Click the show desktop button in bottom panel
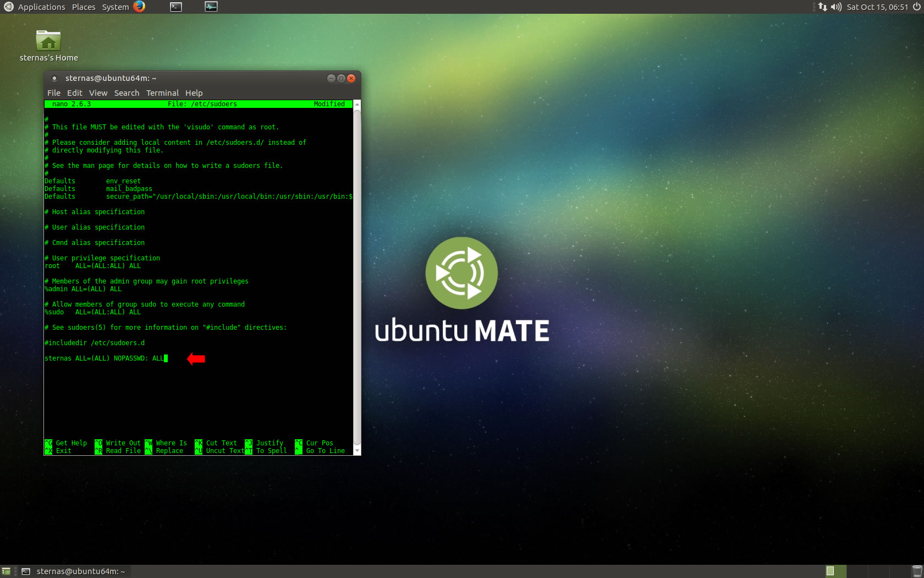924x578 pixels. [6, 571]
